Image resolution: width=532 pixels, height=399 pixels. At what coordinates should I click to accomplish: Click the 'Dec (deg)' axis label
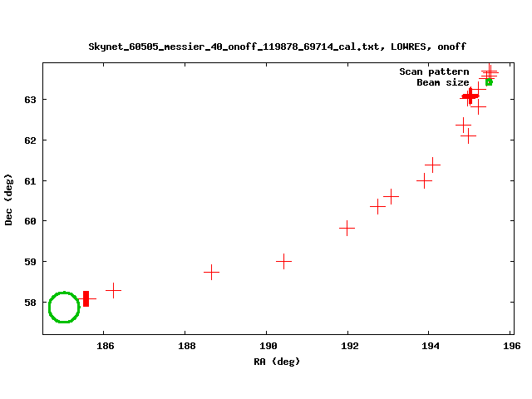[8, 199]
